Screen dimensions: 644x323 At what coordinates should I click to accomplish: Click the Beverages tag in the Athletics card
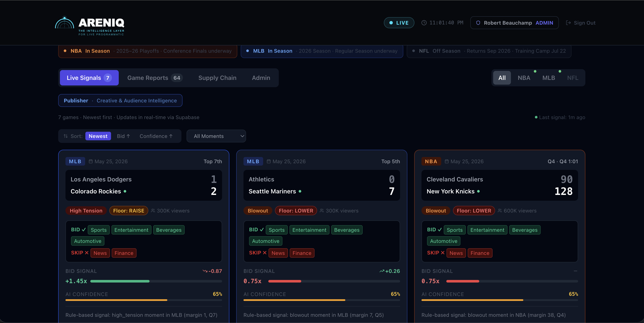[x=347, y=230]
